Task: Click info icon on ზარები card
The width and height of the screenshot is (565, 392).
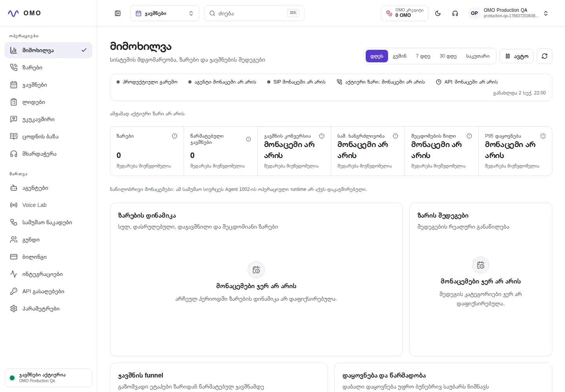Action: coord(175,136)
